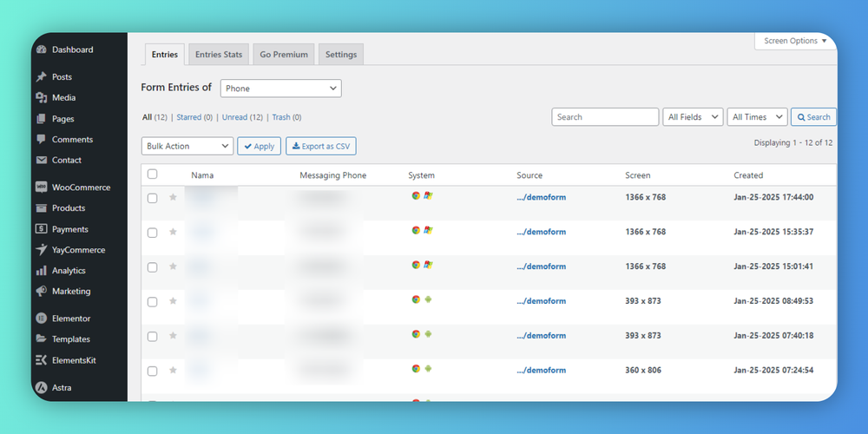The height and width of the screenshot is (434, 868).
Task: Star the entry created at 08:49:53
Action: pos(173,300)
